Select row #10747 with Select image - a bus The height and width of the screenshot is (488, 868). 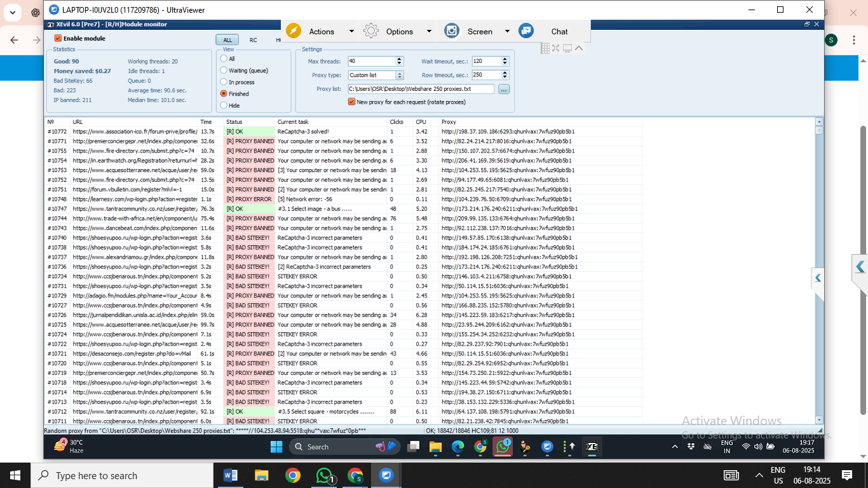coord(343,208)
